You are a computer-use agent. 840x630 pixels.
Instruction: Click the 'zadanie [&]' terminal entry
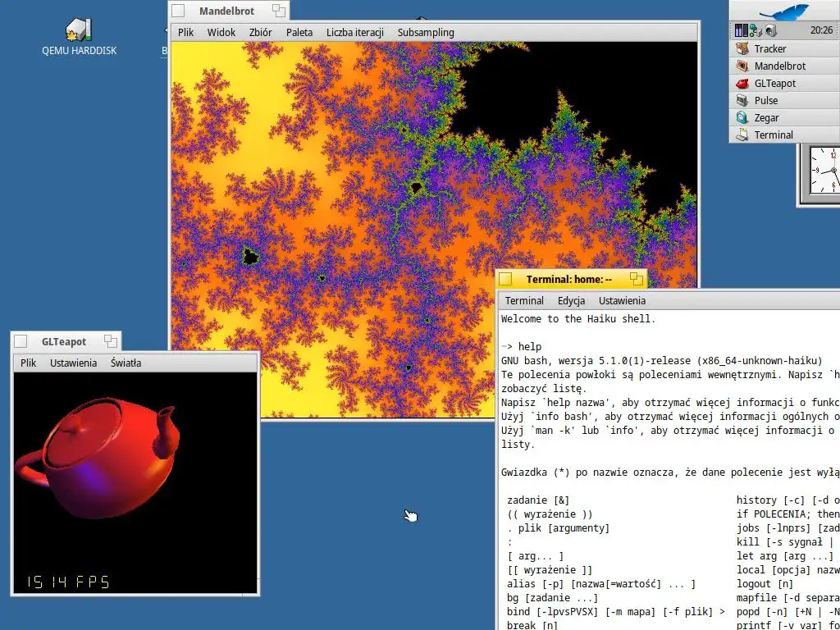[x=538, y=500]
